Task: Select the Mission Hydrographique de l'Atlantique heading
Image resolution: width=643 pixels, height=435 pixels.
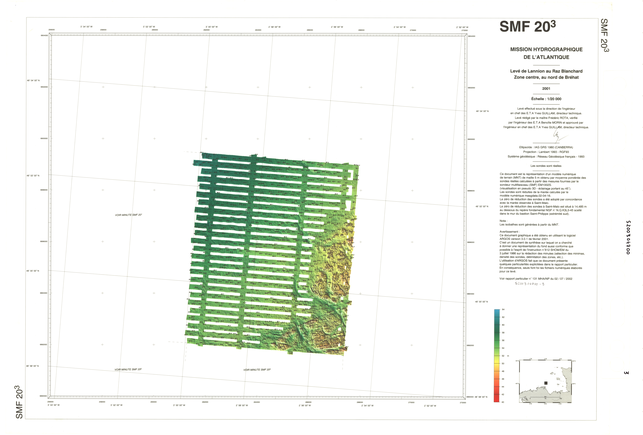Action: [546, 55]
